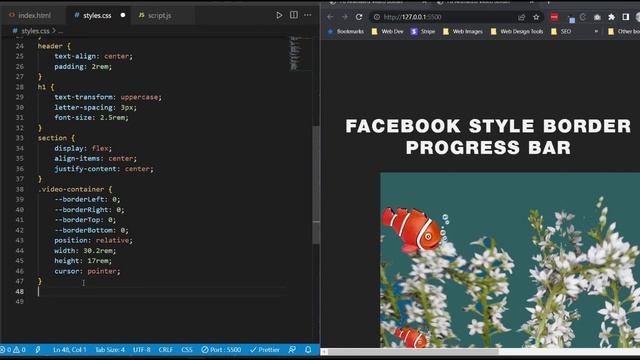Run the code with the play icon
The image size is (640, 360).
279,15
